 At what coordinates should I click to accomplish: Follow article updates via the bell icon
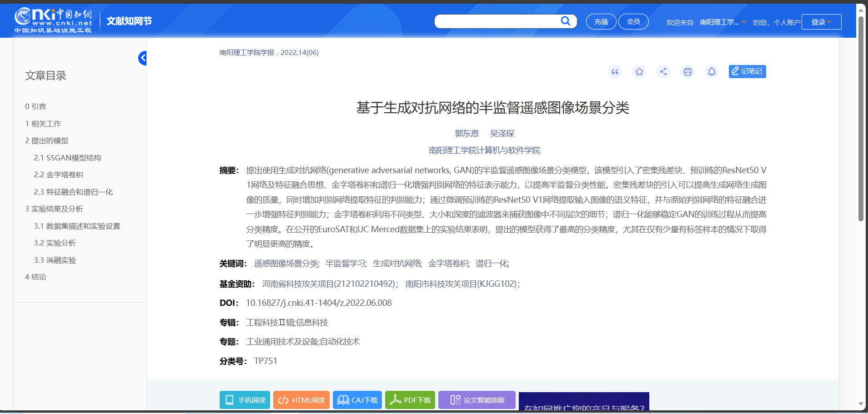711,71
